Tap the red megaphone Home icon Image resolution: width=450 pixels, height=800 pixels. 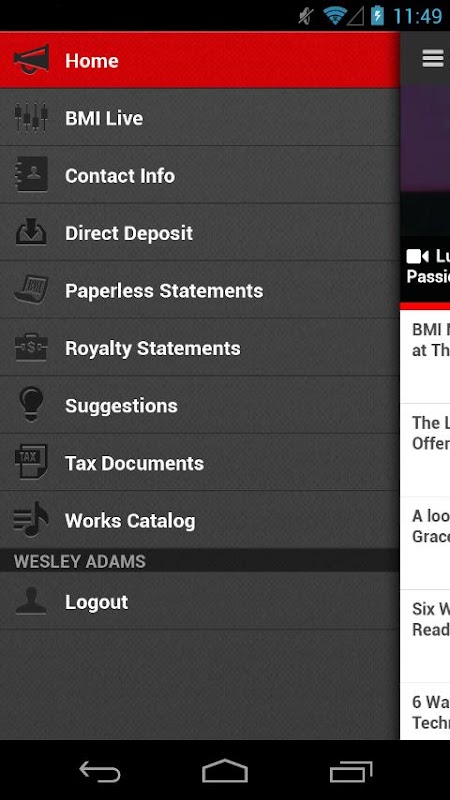[x=32, y=60]
